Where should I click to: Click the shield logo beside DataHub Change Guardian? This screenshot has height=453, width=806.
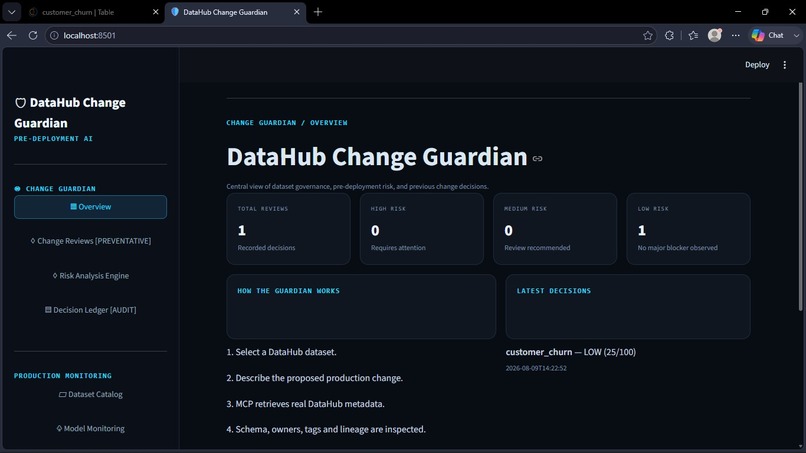[x=21, y=103]
